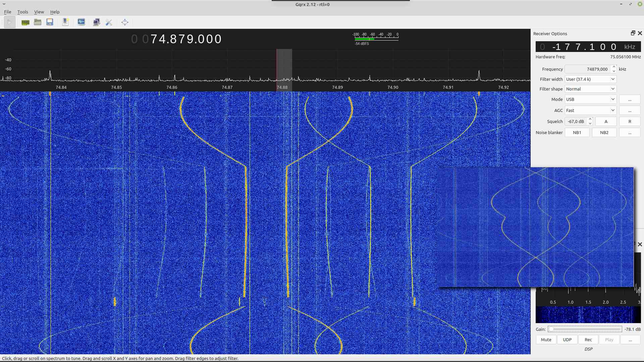Image resolution: width=644 pixels, height=362 pixels.
Task: Toggle the Mute audio button
Action: [x=546, y=340]
